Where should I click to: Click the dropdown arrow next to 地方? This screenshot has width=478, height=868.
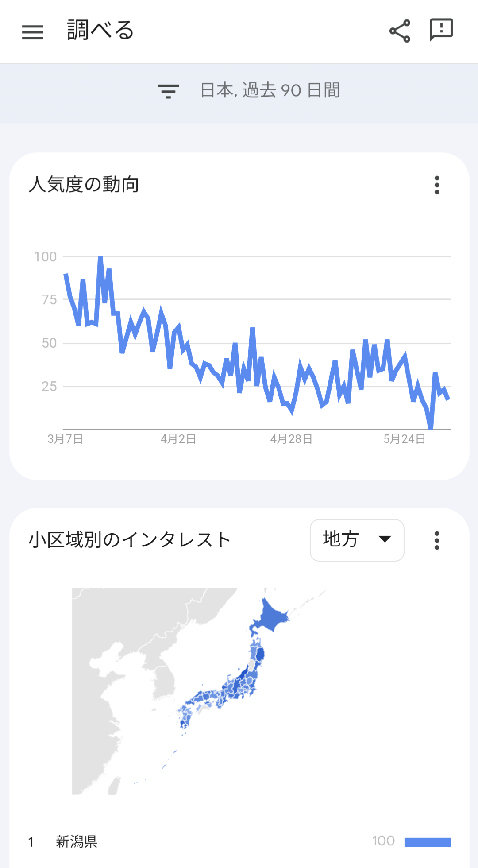click(x=385, y=539)
